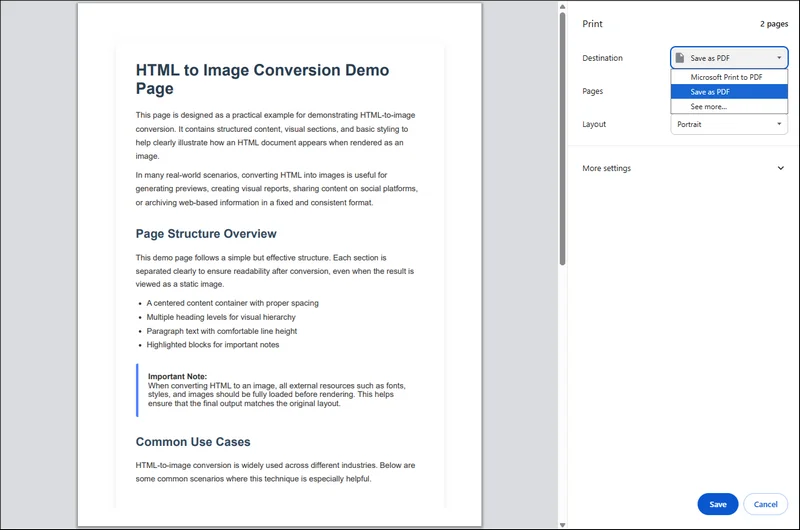Viewport: 800px width, 530px height.
Task: Click bullet 'Highlighted blocks for important notes'
Action: click(213, 345)
